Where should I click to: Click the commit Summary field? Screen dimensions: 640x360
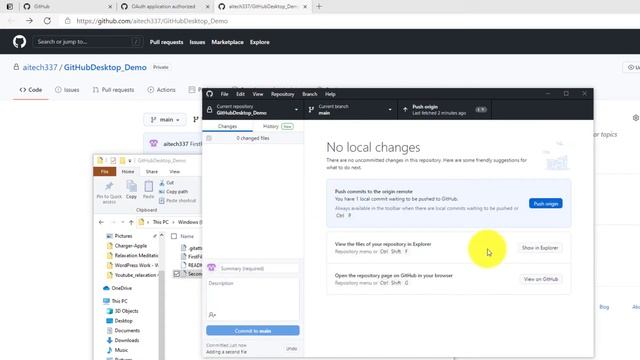[x=258, y=268]
